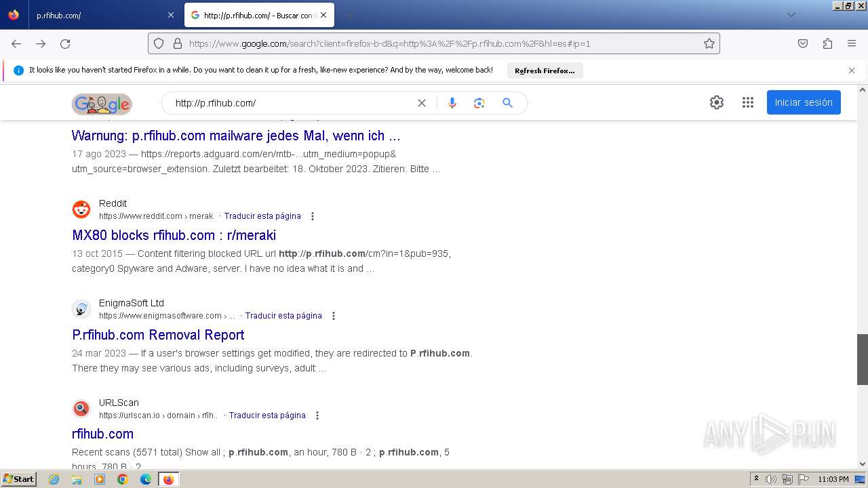Click the Iniciar sesión button
Image resolution: width=868 pixels, height=488 pixels.
(x=804, y=102)
